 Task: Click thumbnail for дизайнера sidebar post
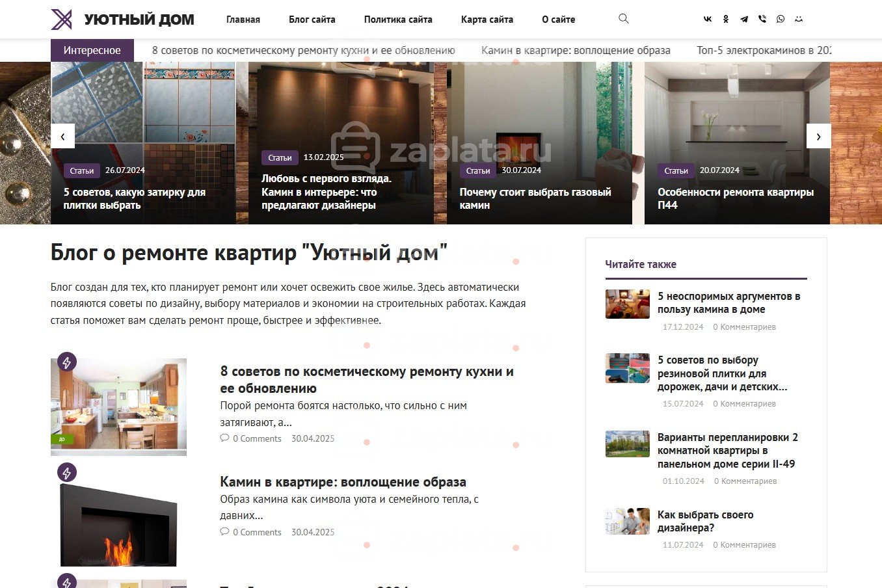[x=628, y=521]
